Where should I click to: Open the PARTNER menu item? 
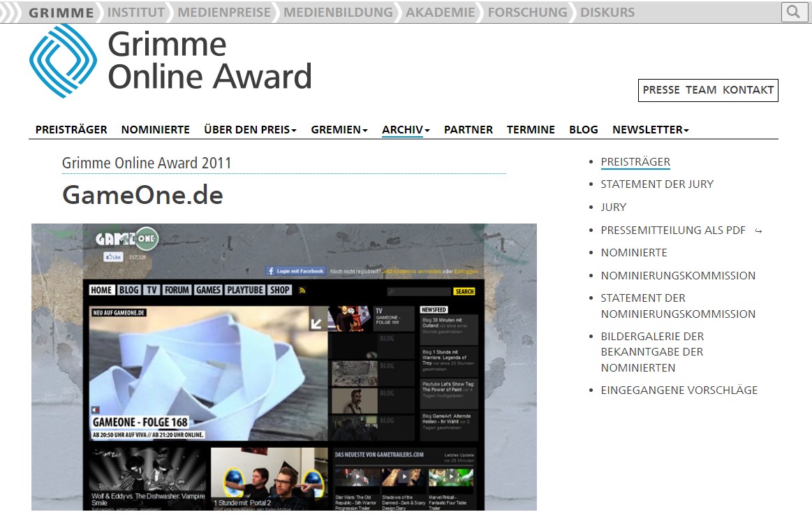pyautogui.click(x=468, y=129)
